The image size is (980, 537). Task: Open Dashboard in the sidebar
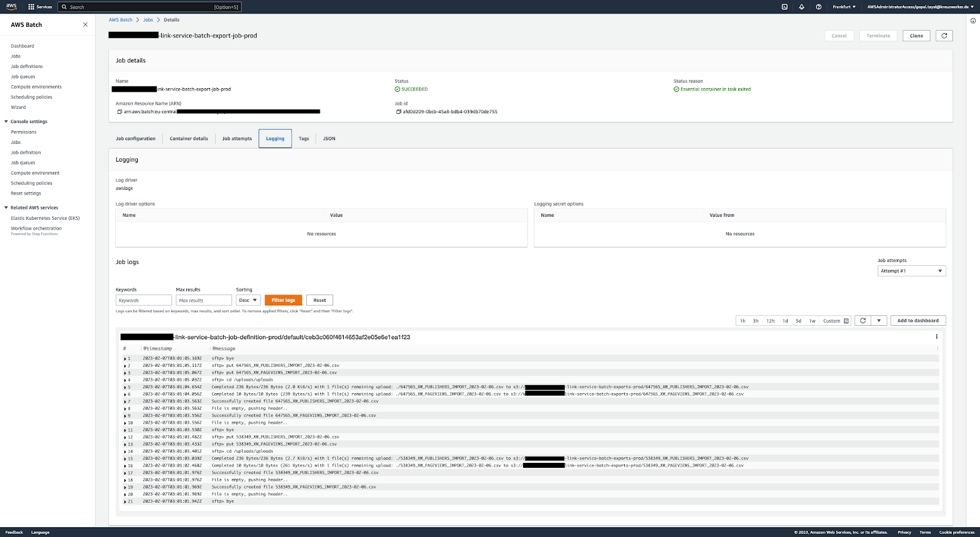pos(23,46)
